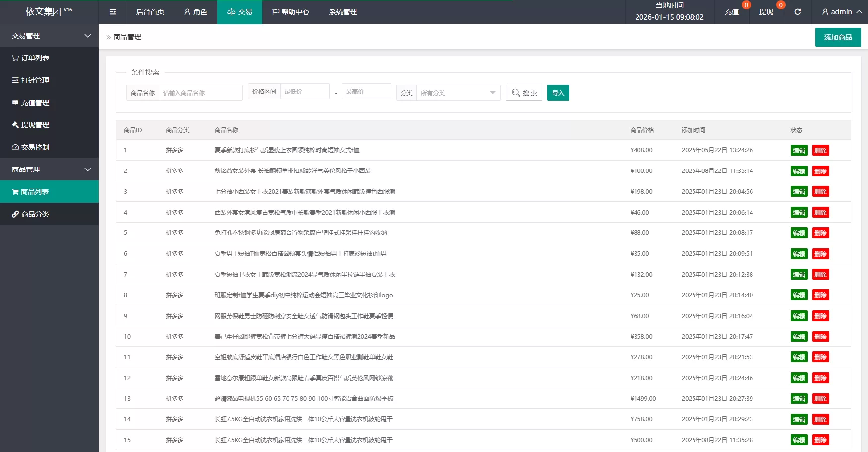
Task: Click the 提现 icon with badge
Action: tap(766, 12)
